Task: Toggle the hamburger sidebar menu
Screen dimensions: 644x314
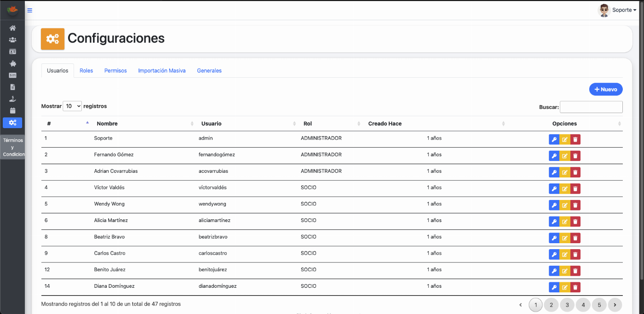Action: coord(30,10)
